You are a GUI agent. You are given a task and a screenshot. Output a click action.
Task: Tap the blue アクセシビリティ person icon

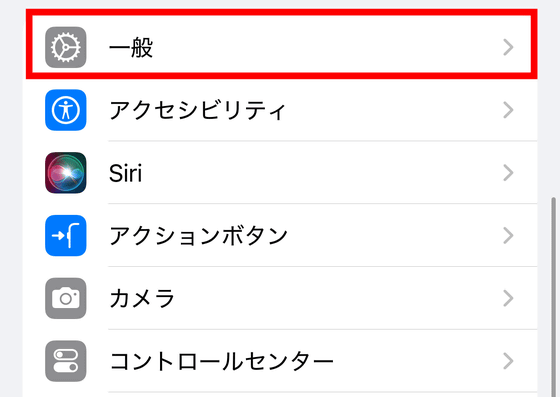[66, 110]
